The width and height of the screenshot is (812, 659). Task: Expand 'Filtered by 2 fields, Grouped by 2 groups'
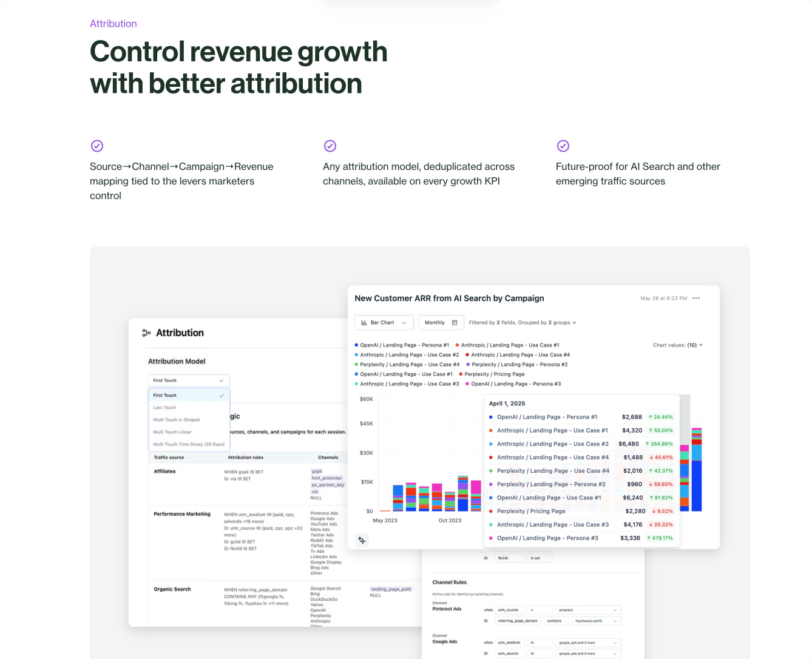coord(523,323)
